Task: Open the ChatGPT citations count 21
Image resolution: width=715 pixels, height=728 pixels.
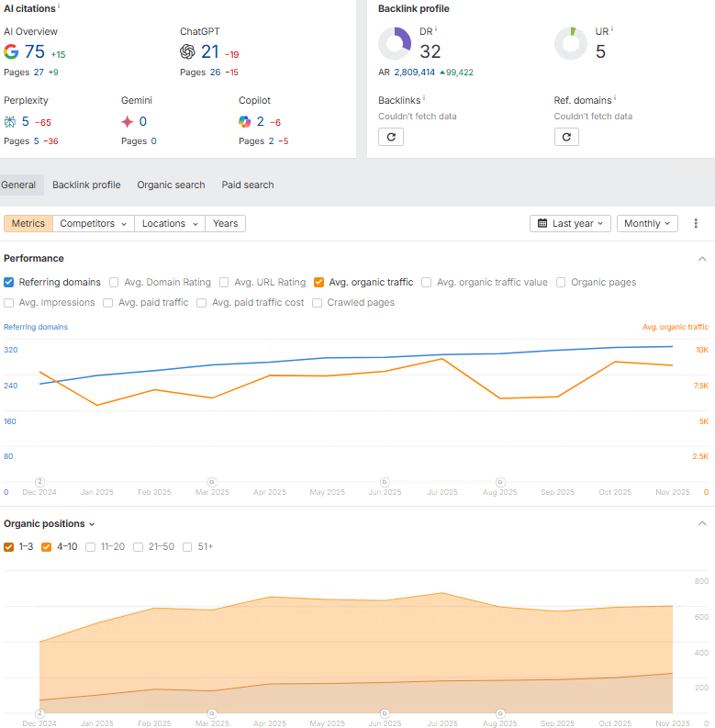Action: [210, 51]
